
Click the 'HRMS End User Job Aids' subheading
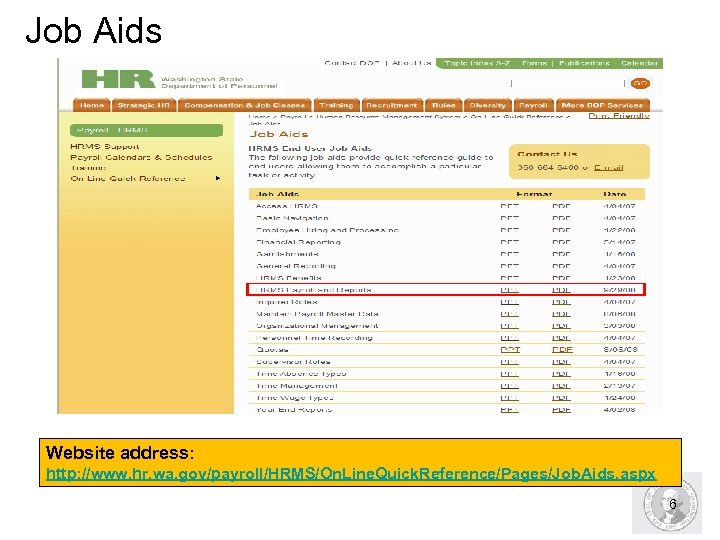click(x=310, y=148)
